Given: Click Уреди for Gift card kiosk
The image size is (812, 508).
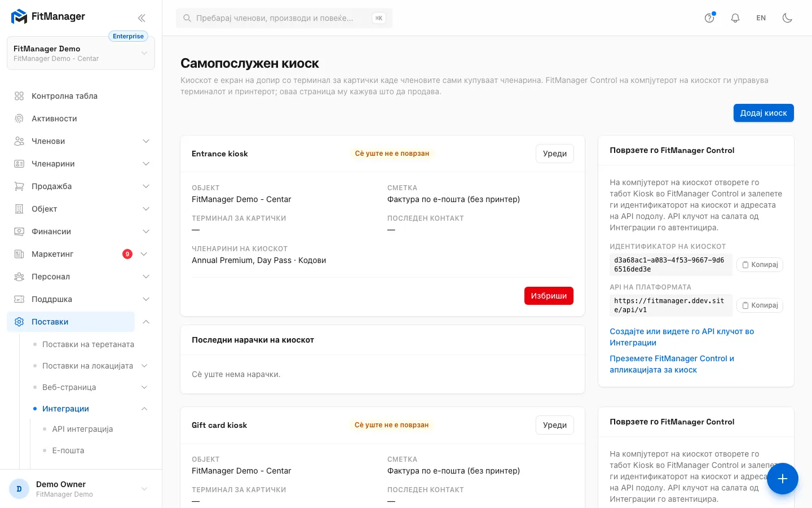Looking at the screenshot, I should click(555, 425).
